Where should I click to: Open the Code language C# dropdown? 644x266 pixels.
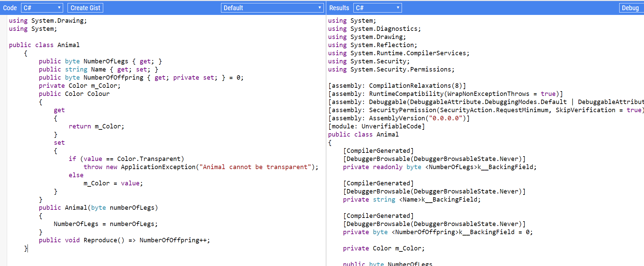(x=42, y=8)
